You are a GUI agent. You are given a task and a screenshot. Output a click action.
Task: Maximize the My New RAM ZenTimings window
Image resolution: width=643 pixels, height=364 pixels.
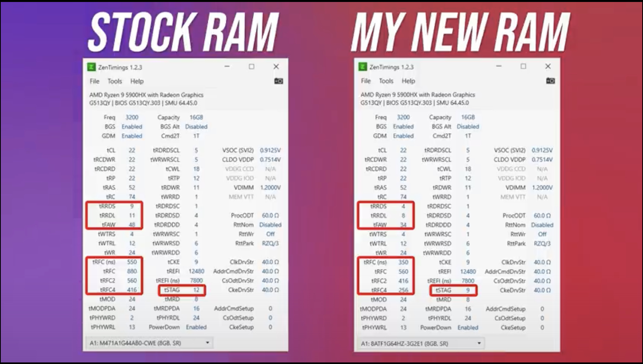(x=523, y=66)
